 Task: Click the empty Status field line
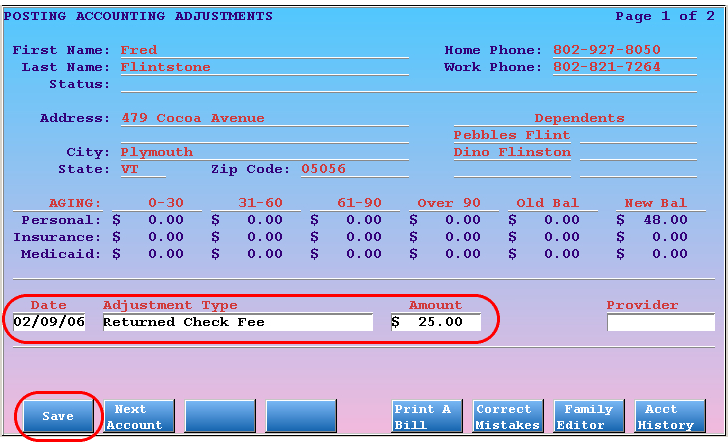pos(409,84)
